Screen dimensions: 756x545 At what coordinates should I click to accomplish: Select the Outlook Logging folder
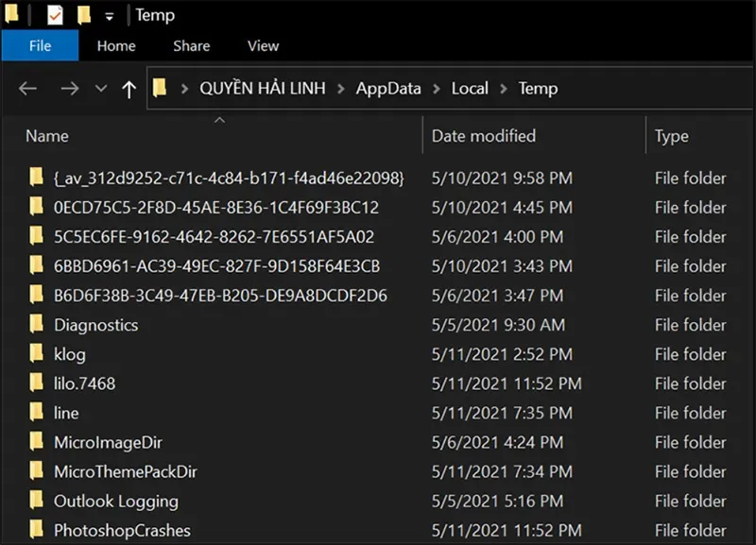pyautogui.click(x=115, y=501)
